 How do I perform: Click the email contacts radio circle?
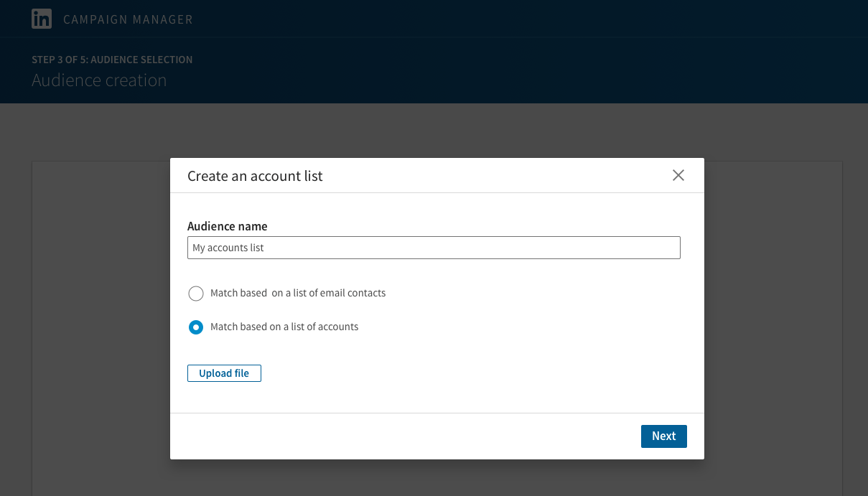[196, 293]
